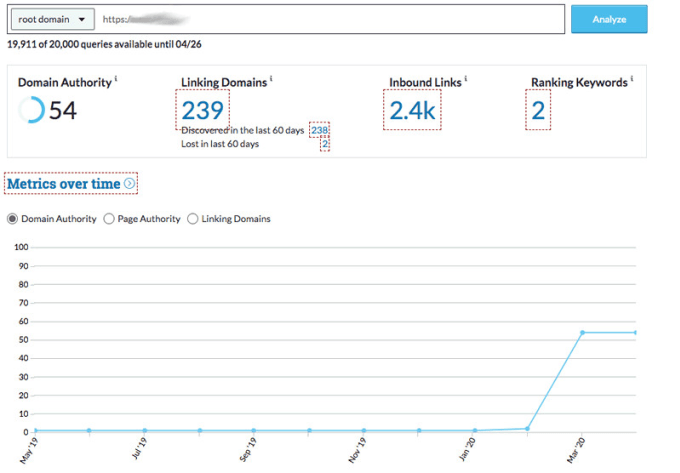Click the 238 discovered domains link

(x=320, y=131)
